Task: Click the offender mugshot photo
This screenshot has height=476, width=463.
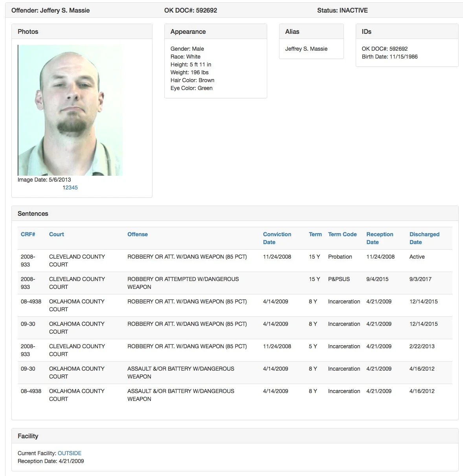Action: click(x=70, y=110)
